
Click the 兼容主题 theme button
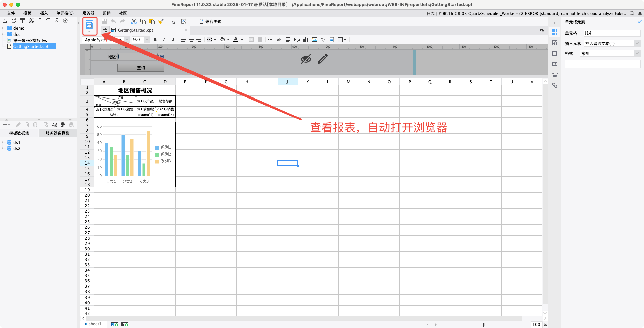coord(210,21)
